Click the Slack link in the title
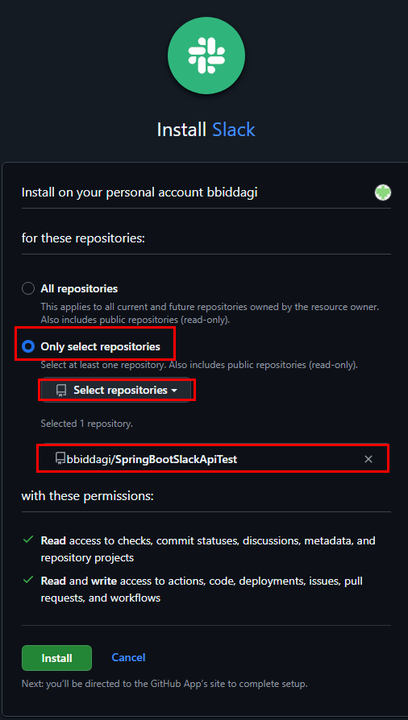The image size is (408, 720). click(233, 129)
